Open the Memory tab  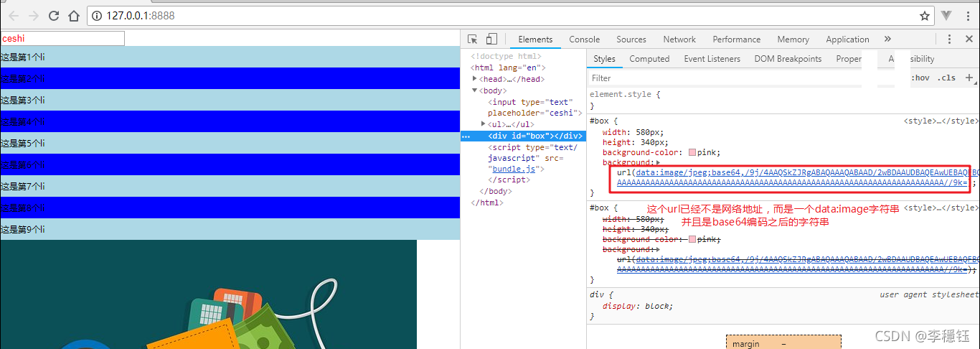793,39
